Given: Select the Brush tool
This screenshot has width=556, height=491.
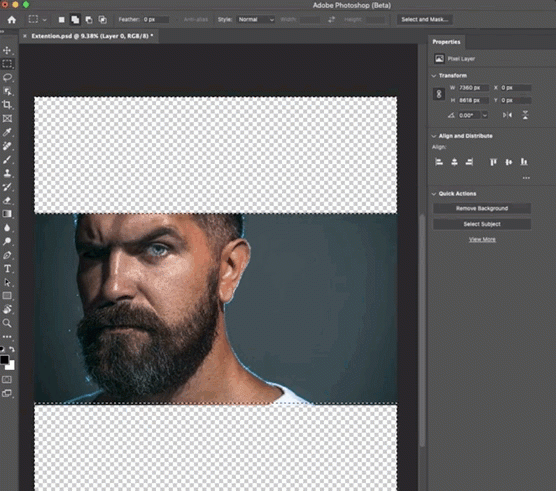Looking at the screenshot, I should pos(7,160).
